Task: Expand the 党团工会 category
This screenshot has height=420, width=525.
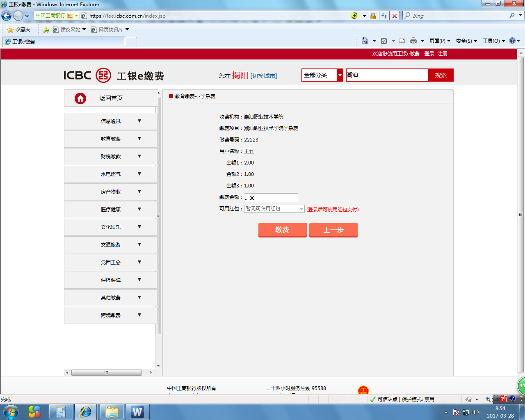Action: (111, 262)
